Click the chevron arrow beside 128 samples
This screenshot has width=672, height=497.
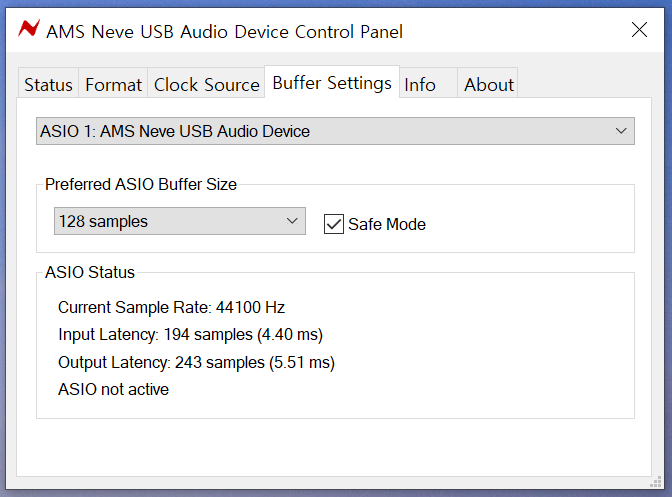point(292,221)
